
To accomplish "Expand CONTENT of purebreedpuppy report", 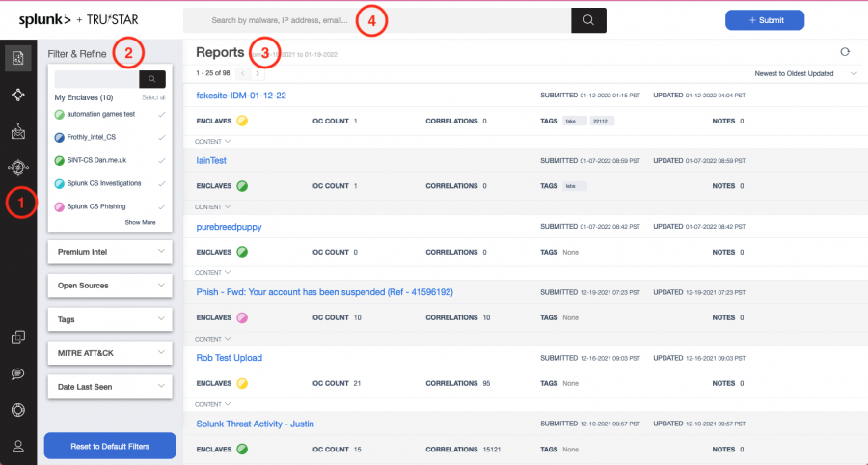I will point(212,273).
